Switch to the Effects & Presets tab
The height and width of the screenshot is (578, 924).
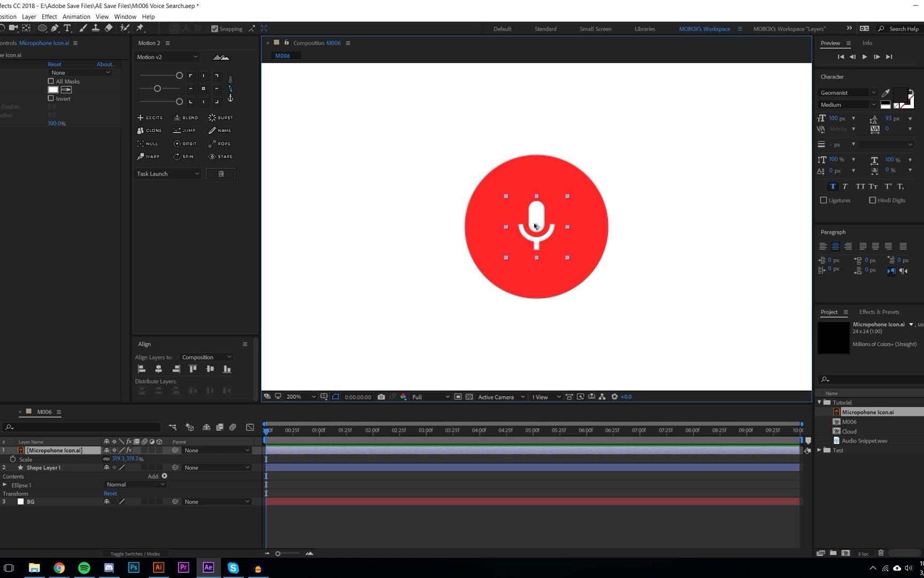(x=879, y=312)
